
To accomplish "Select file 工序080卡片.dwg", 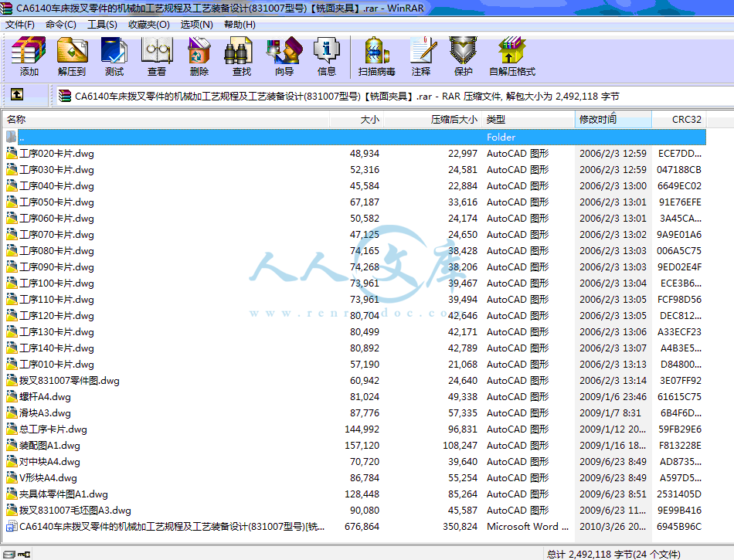I will click(56, 251).
